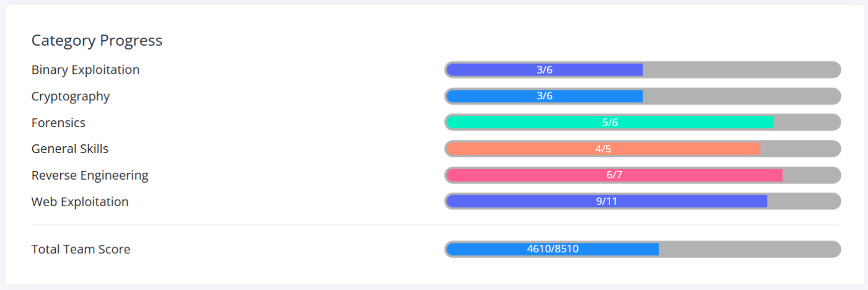Select the Web Exploitation category label
Image resolution: width=868 pixels, height=290 pixels.
80,202
